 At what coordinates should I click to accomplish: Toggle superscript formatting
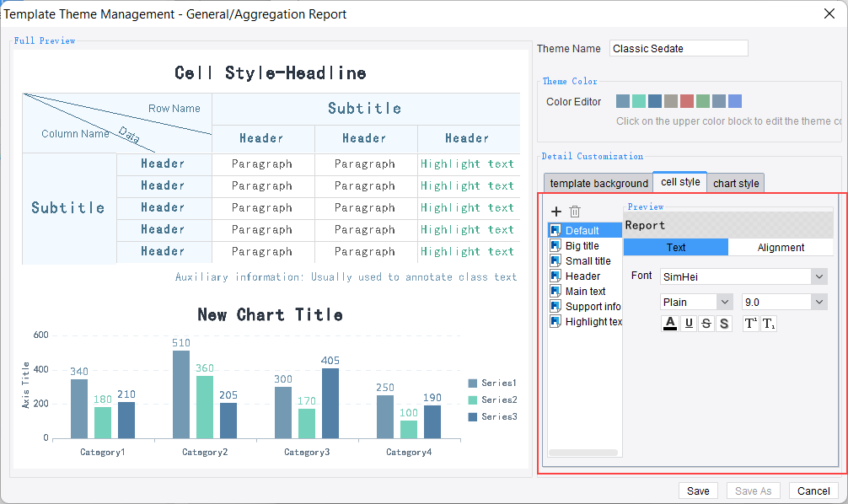pos(751,324)
